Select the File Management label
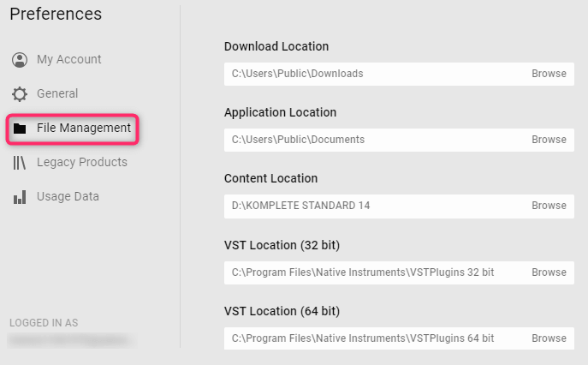This screenshot has height=365, width=588. pos(84,128)
